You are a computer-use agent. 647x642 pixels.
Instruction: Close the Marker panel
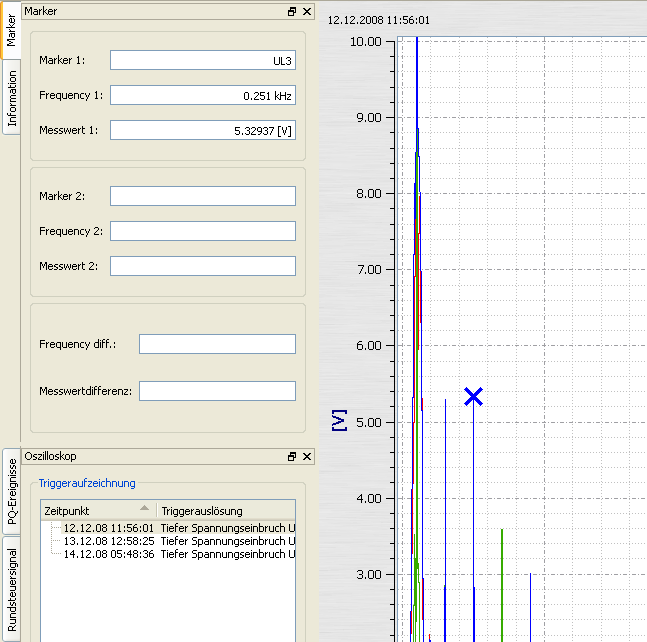coord(307,12)
